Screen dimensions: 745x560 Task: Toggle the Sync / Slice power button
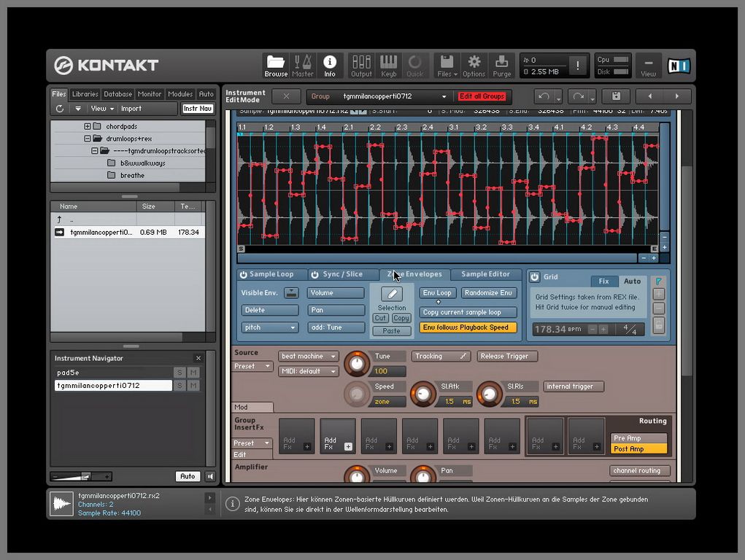pos(314,275)
